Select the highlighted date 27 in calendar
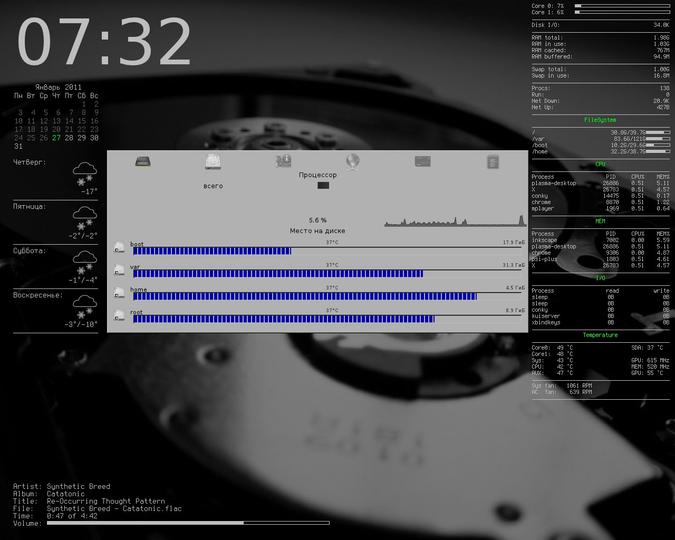This screenshot has width=675, height=540. pos(56,138)
